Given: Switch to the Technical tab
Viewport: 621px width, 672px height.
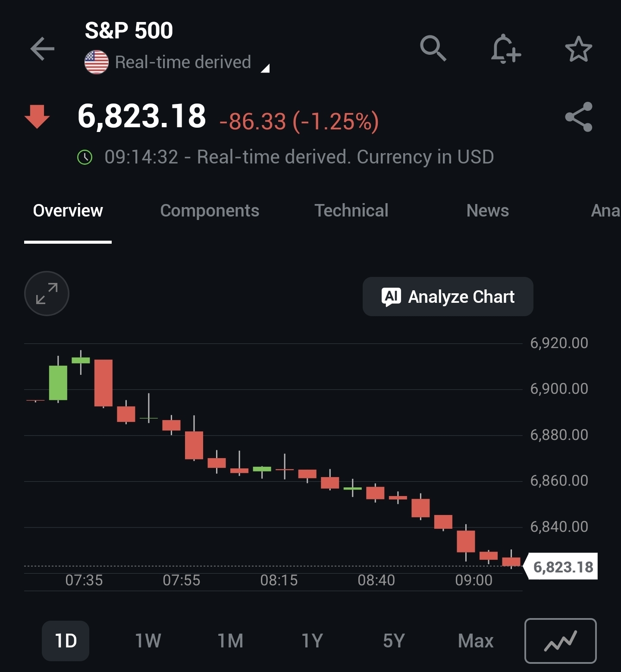Looking at the screenshot, I should tap(351, 211).
